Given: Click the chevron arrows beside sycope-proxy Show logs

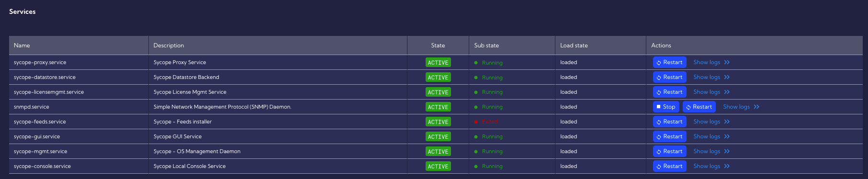Looking at the screenshot, I should (x=727, y=62).
